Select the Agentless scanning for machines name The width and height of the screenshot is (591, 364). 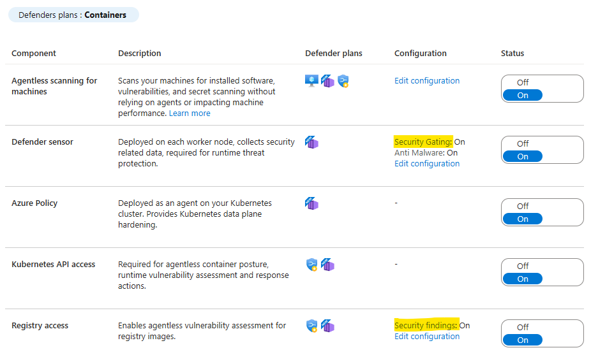point(54,86)
